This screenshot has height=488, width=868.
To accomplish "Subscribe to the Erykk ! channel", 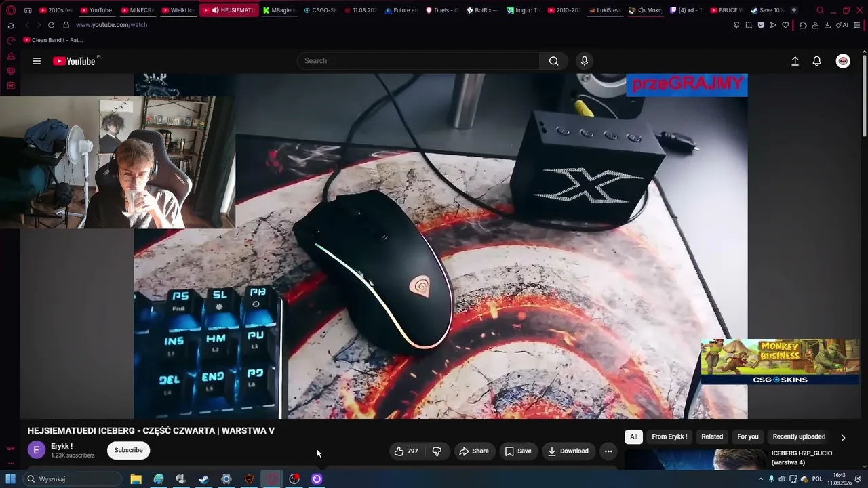I will tap(128, 450).
